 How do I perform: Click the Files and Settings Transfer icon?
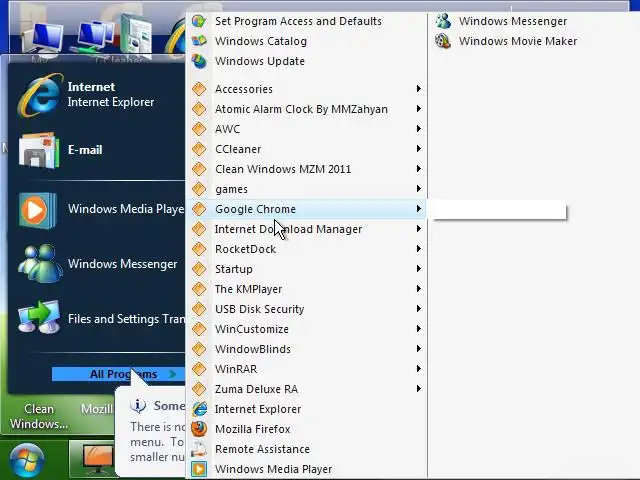[39, 318]
